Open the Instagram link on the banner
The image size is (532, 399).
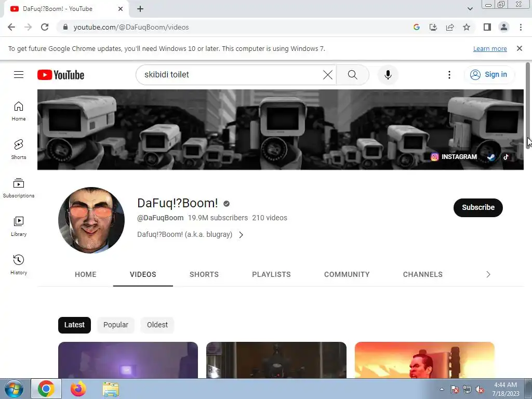(454, 157)
